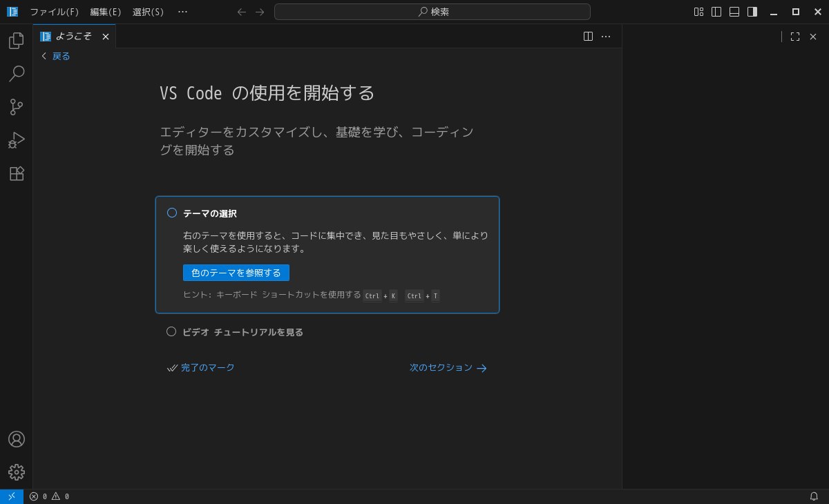Click the remote window status bar icon

(12, 496)
